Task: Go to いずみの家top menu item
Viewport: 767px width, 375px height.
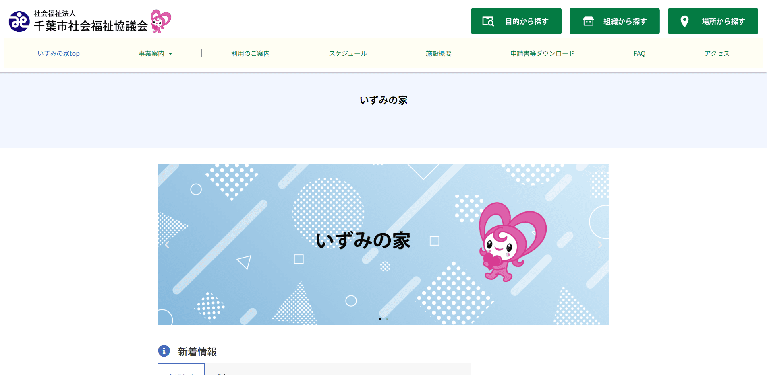Action: [58, 54]
